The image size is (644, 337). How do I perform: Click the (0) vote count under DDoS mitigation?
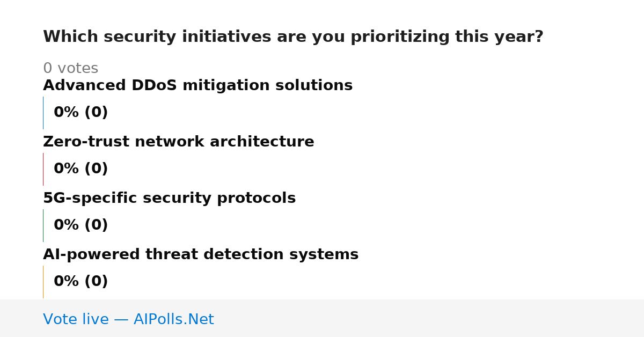click(x=96, y=113)
